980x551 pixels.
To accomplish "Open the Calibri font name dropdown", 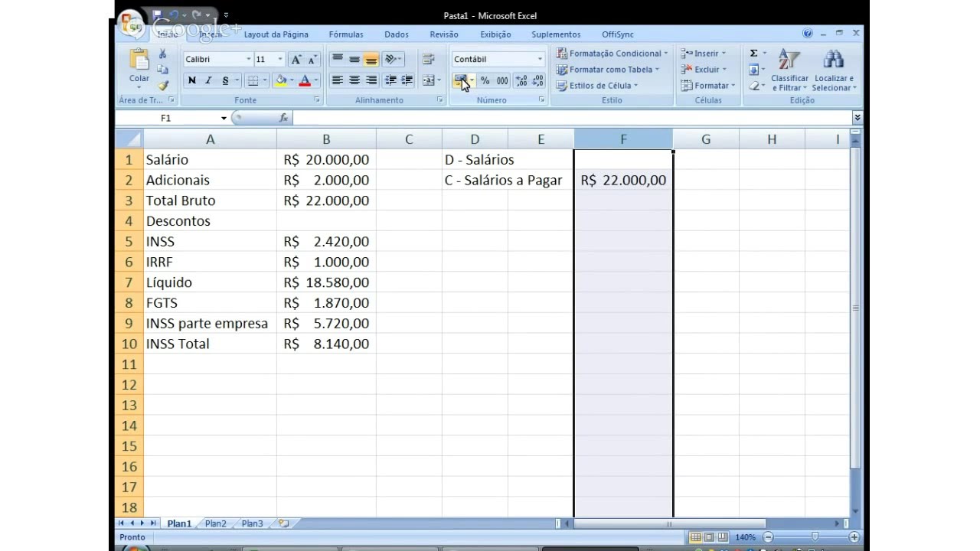I will click(x=248, y=60).
